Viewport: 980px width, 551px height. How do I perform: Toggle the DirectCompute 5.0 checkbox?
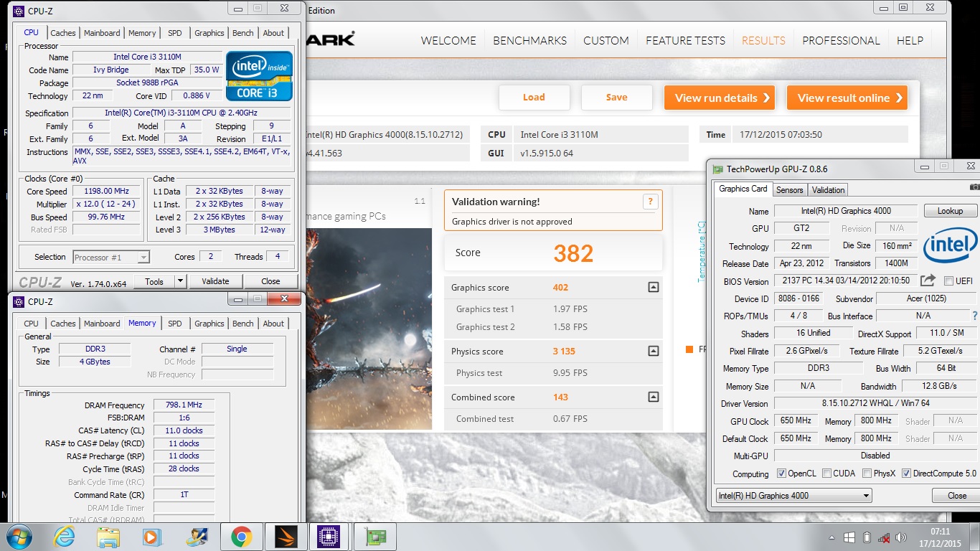[x=907, y=474]
